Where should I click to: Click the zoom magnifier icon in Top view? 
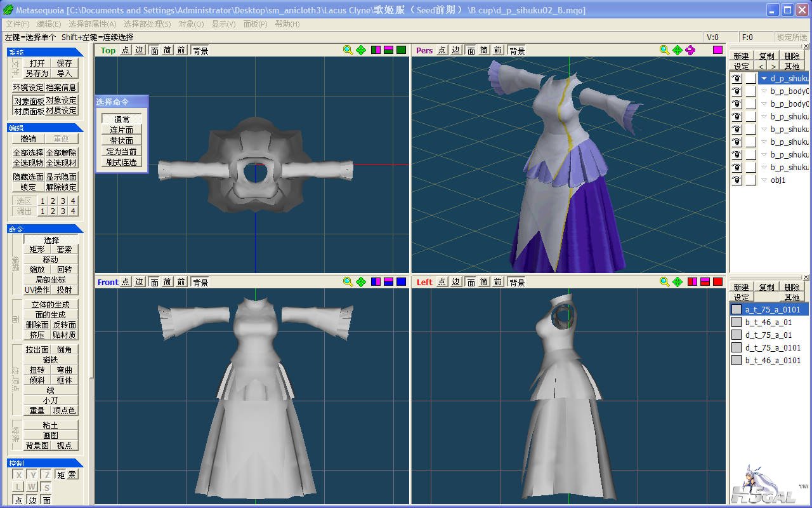(348, 50)
